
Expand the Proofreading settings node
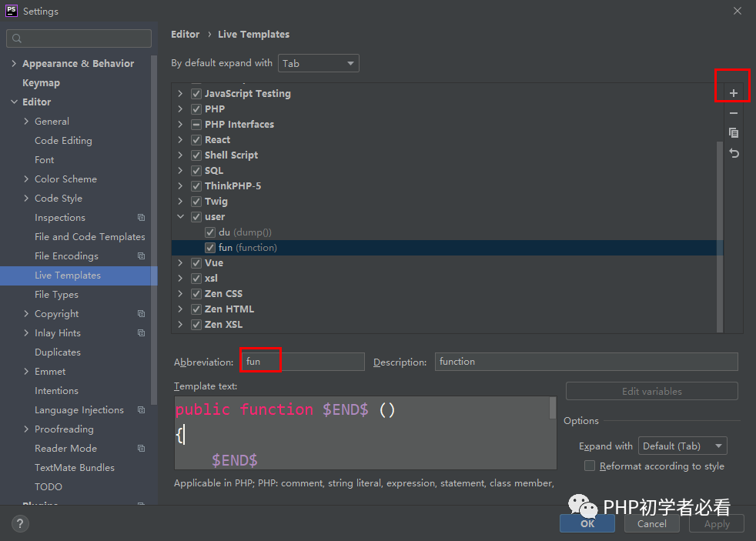(26, 429)
